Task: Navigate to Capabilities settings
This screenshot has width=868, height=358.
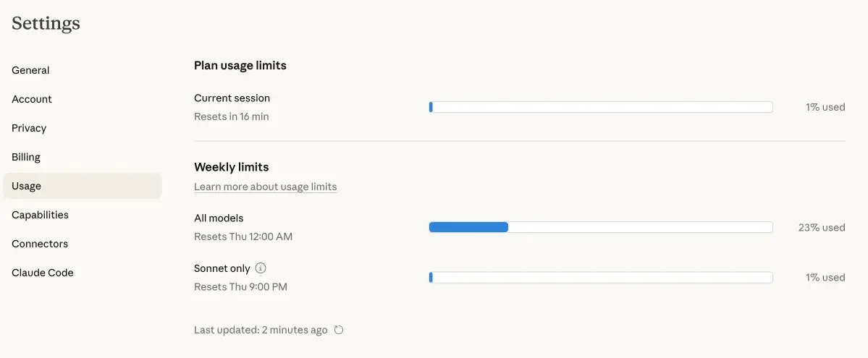Action: 40,215
